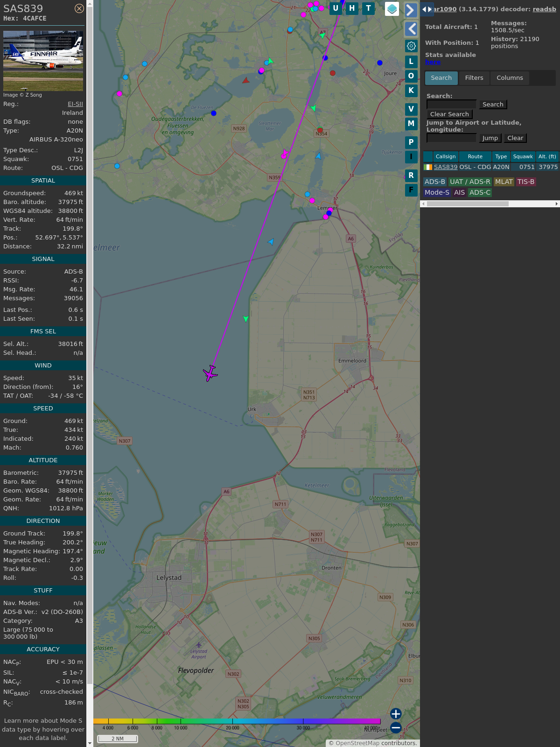Toggle the U map button

336,8
